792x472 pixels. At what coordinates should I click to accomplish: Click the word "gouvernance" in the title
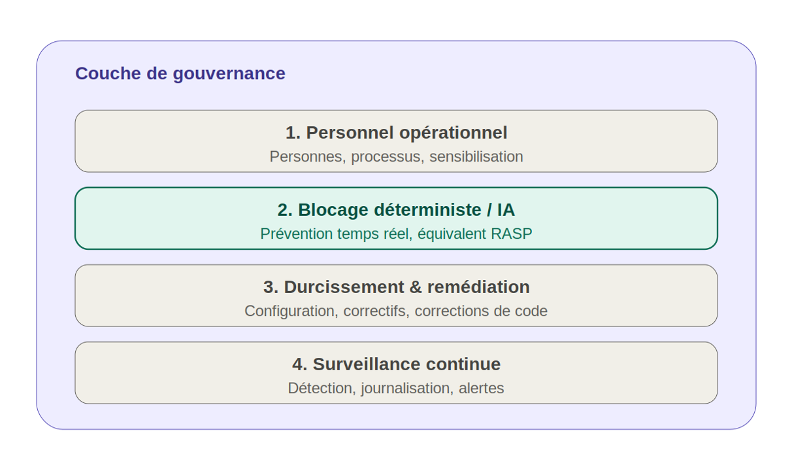[x=229, y=74]
